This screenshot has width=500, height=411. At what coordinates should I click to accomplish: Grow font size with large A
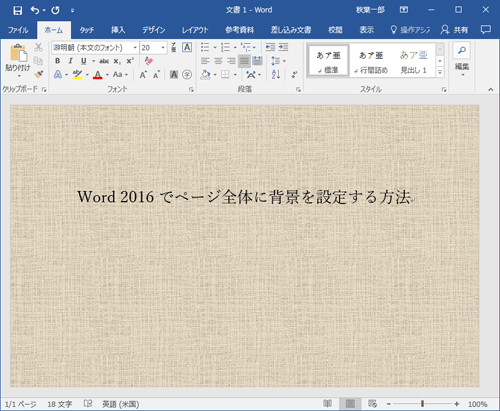click(x=143, y=75)
